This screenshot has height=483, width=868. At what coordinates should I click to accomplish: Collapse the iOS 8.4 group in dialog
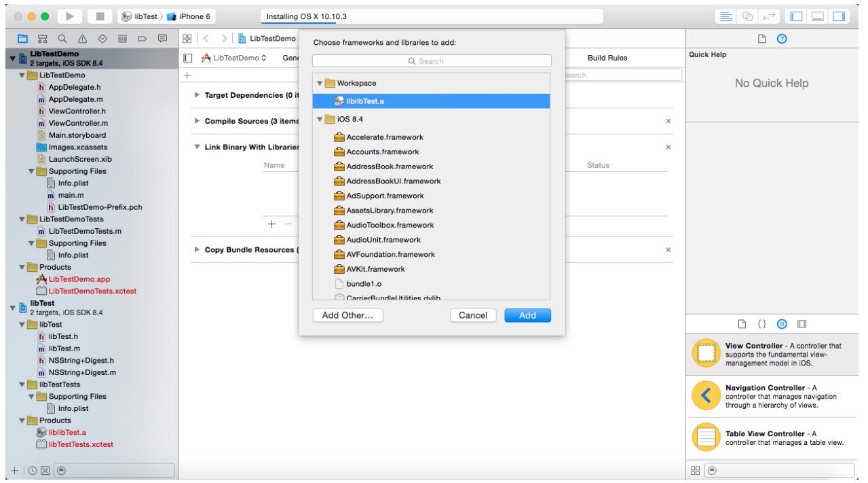pyautogui.click(x=320, y=119)
